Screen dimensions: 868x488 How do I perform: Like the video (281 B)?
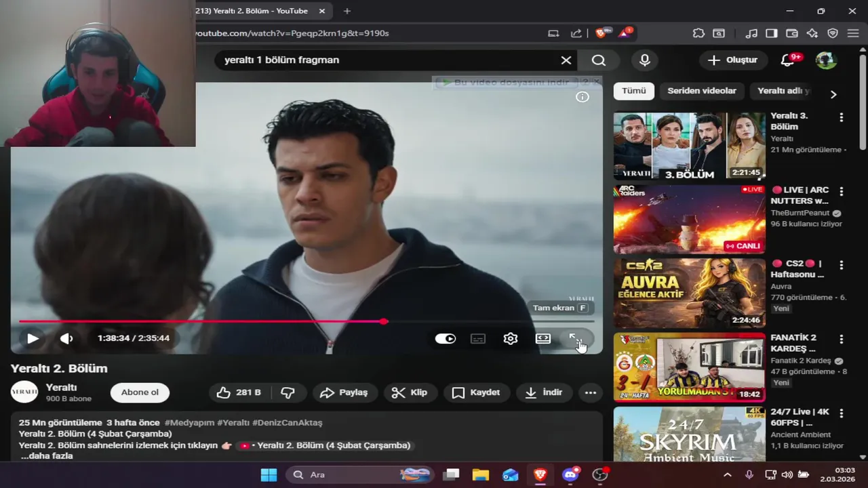(x=239, y=392)
